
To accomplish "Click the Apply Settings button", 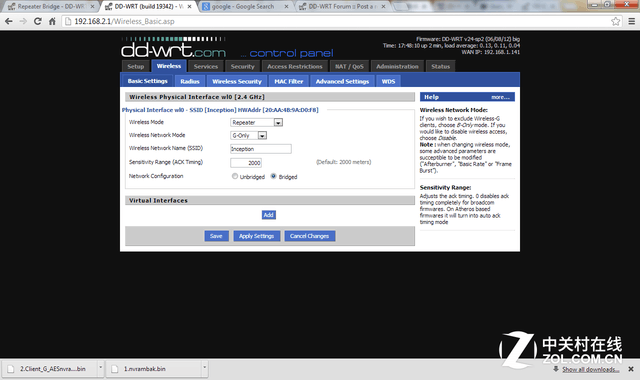I will (x=256, y=236).
